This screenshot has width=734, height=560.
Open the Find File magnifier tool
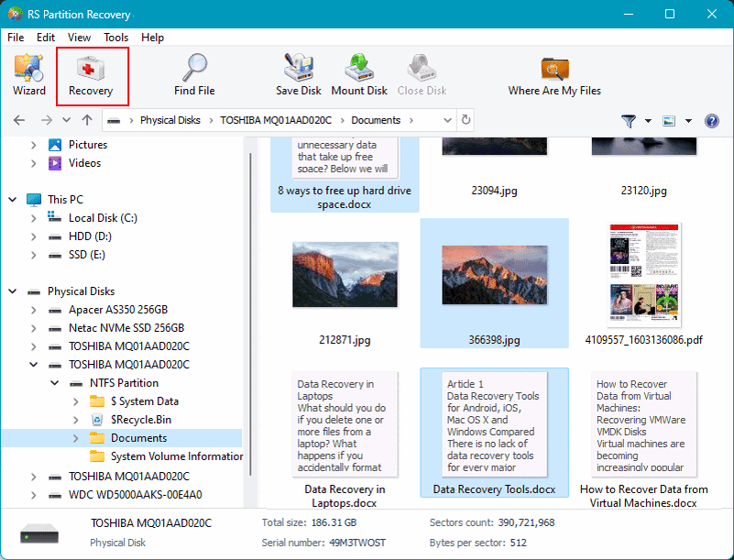194,75
